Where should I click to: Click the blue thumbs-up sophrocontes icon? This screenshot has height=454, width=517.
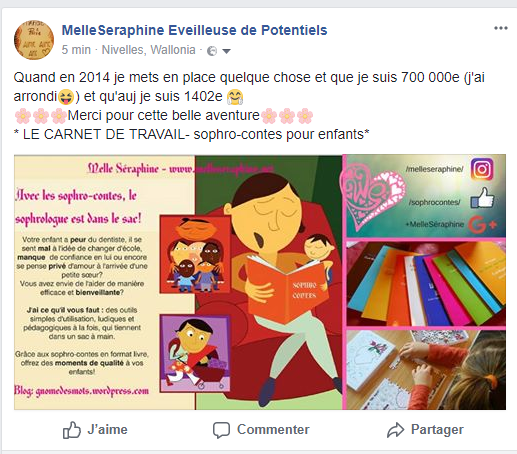[482, 198]
